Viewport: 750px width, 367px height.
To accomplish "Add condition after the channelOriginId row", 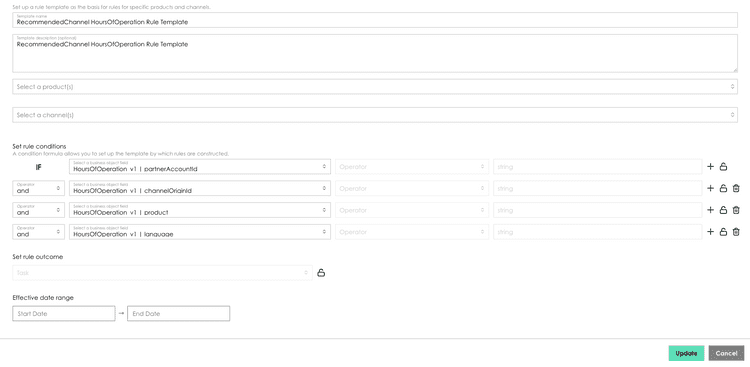I will [x=710, y=189].
